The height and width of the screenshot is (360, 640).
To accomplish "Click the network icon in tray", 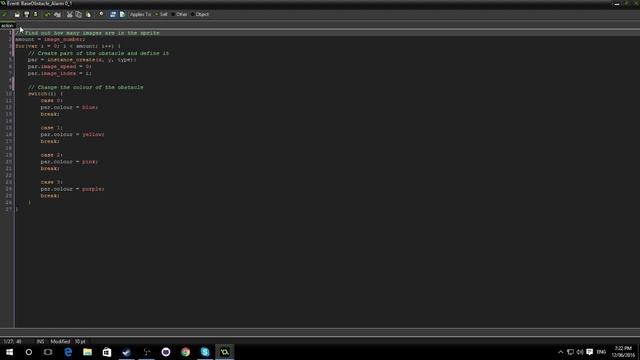I will point(570,352).
